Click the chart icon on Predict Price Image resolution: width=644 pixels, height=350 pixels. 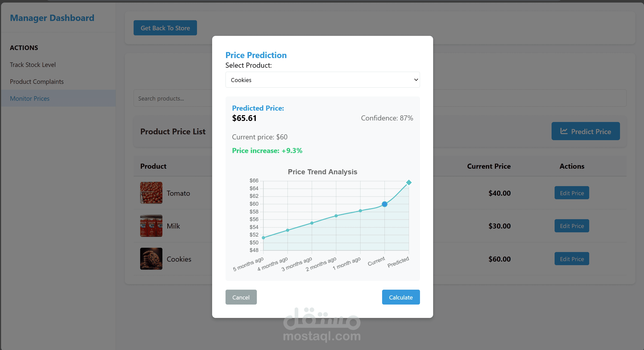point(564,131)
